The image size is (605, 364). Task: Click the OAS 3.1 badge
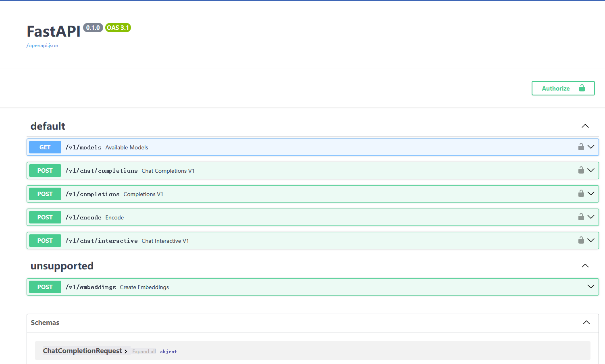click(x=118, y=28)
